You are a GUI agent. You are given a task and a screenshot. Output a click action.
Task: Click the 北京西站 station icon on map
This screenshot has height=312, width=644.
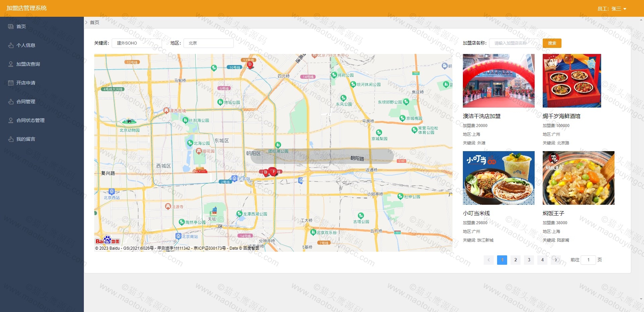(112, 192)
